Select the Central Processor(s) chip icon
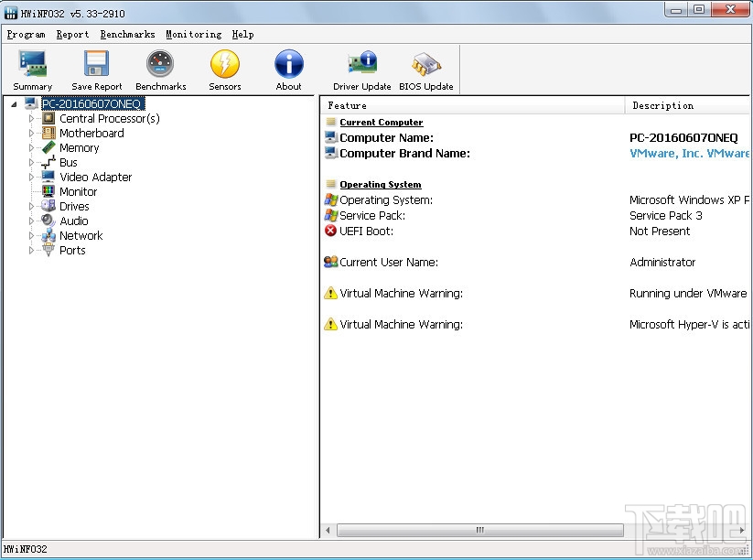This screenshot has height=560, width=753. [x=48, y=118]
